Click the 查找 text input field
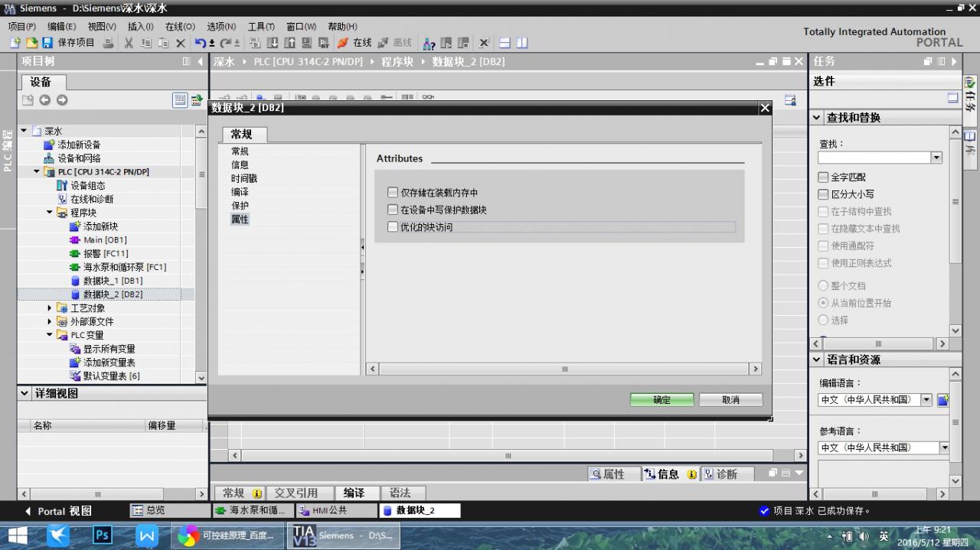Viewport: 980px width, 550px height. pyautogui.click(x=874, y=158)
